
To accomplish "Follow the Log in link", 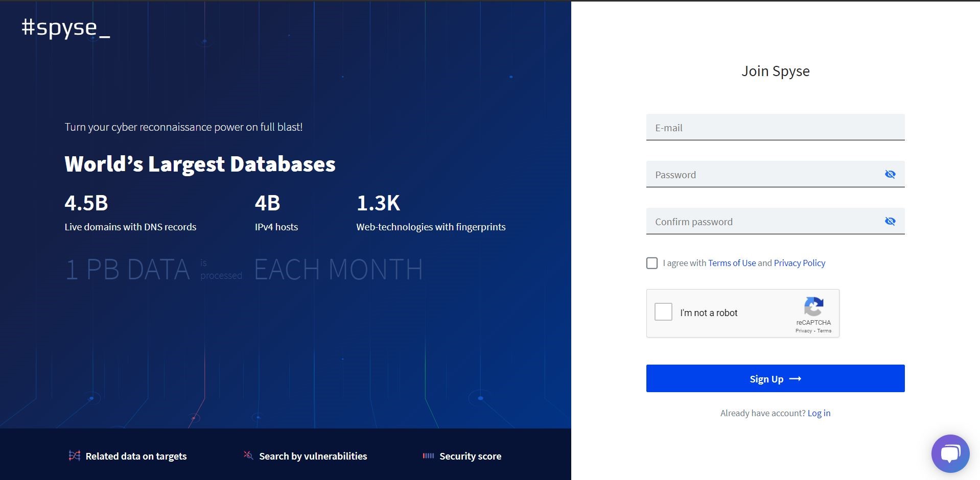I will click(819, 413).
